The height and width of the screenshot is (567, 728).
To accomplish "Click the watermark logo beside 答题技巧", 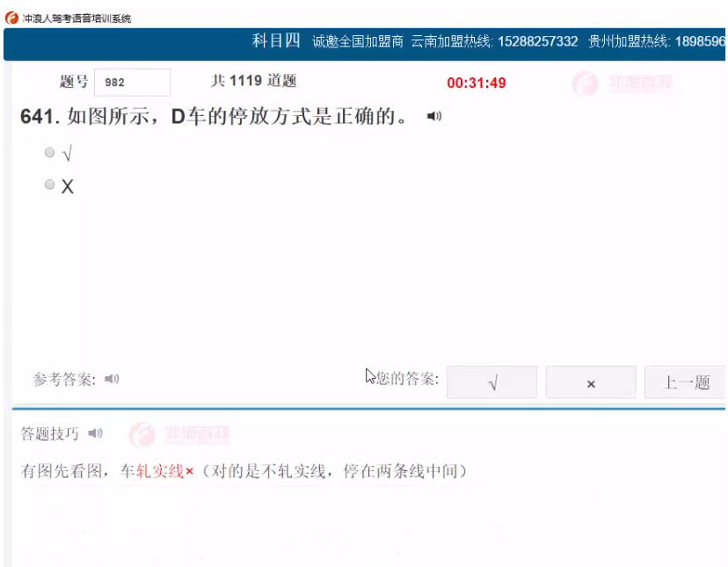I will tap(179, 434).
